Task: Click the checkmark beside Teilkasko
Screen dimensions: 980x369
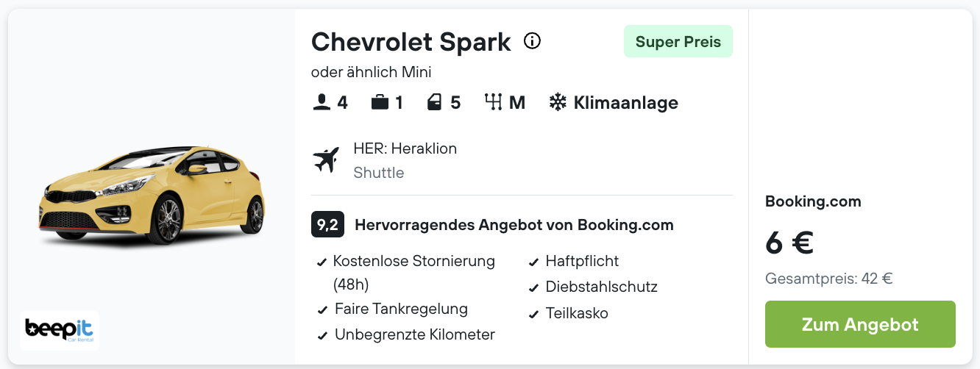Action: tap(534, 315)
